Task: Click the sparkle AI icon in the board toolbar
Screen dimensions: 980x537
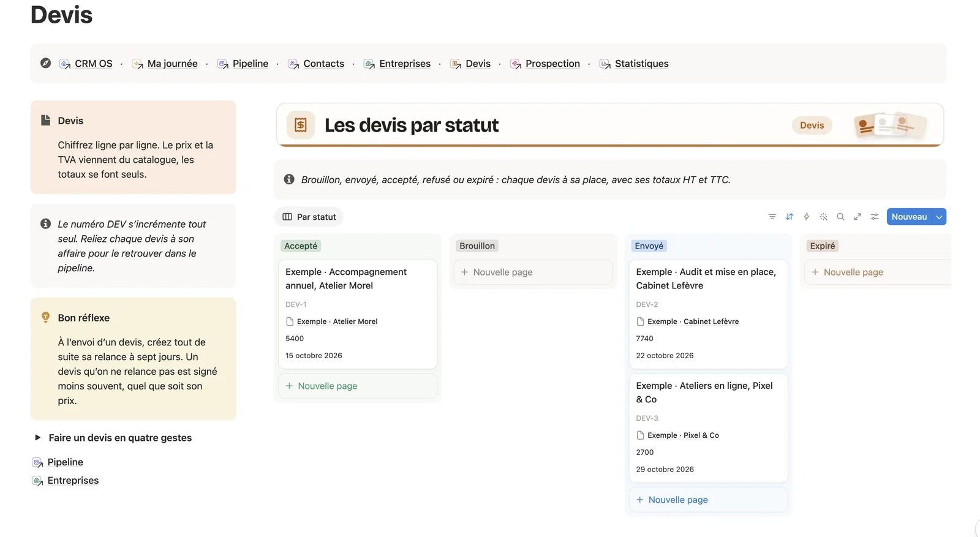Action: click(824, 217)
